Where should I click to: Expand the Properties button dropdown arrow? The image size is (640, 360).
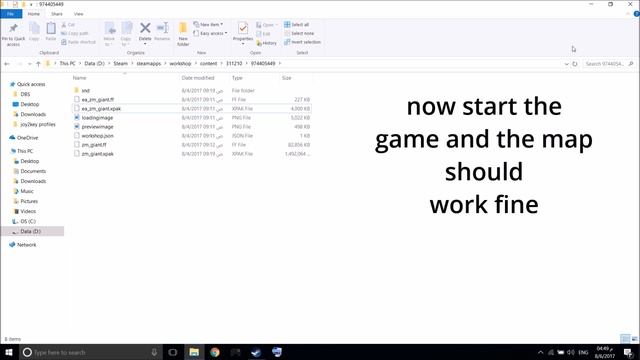pyautogui.click(x=243, y=44)
